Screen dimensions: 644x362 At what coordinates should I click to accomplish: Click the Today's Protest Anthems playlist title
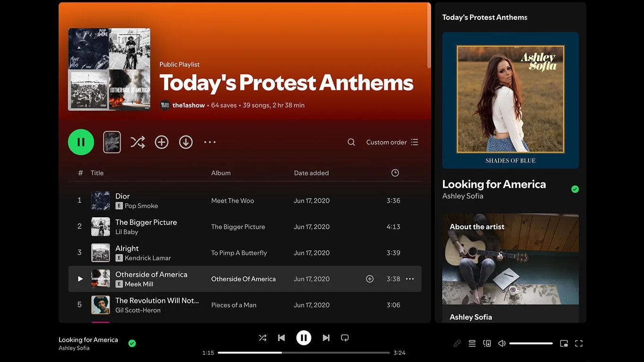tap(287, 83)
